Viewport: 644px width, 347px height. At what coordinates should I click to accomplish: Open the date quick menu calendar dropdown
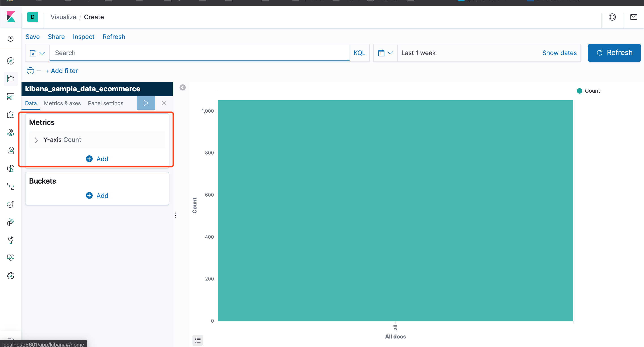[x=385, y=53]
